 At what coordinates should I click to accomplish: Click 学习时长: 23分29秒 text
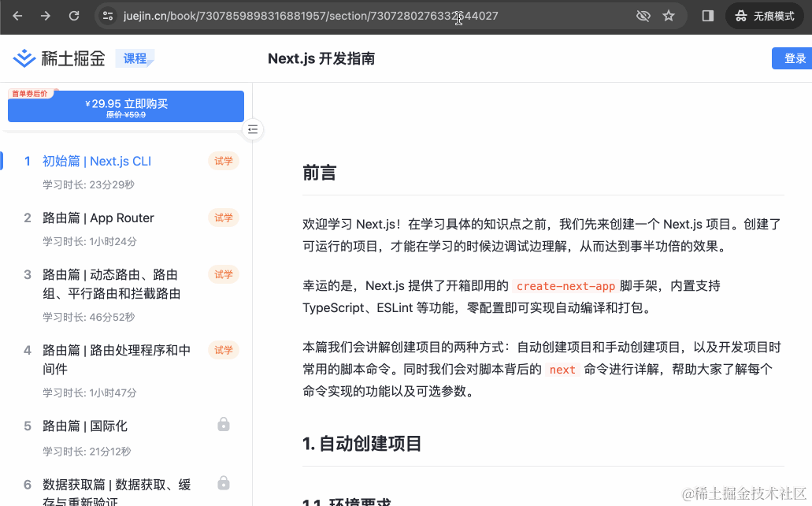[88, 185]
